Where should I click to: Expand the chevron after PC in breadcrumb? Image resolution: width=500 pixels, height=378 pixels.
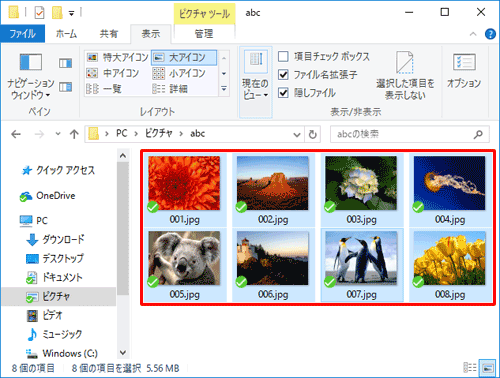(136, 134)
